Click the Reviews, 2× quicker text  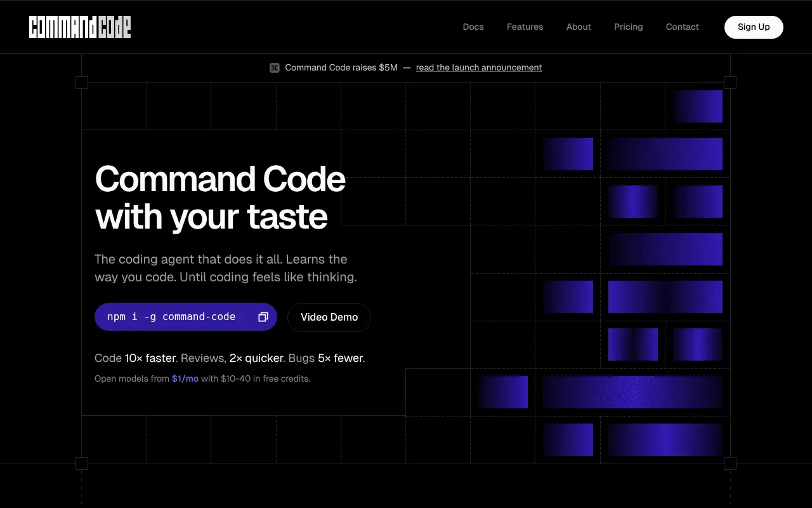click(x=233, y=358)
